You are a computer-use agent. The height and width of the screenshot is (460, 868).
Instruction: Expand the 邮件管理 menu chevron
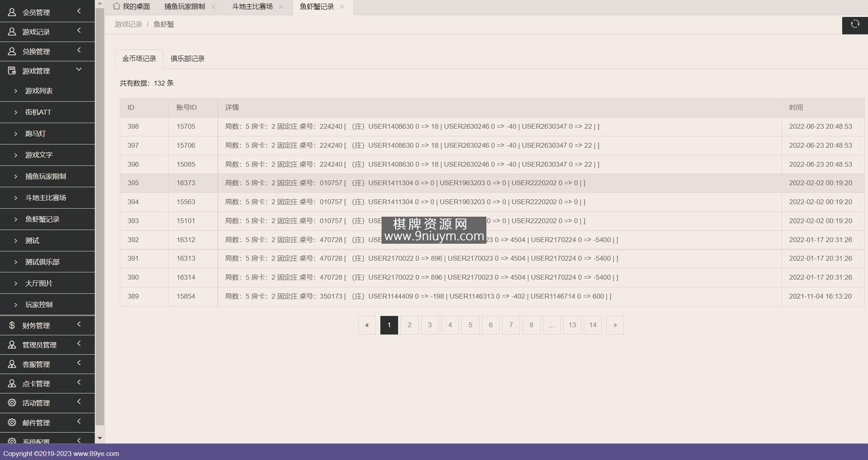pyautogui.click(x=79, y=421)
